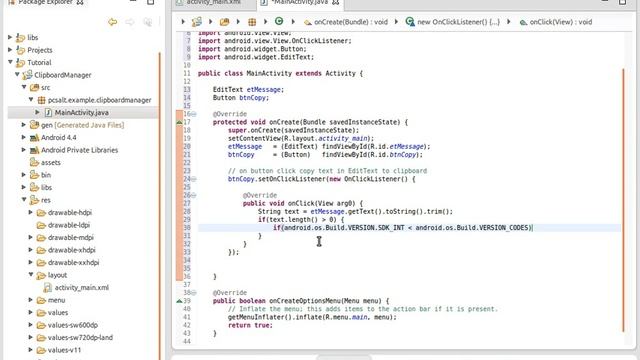The image size is (640, 360).
Task: Collapse the src folder node
Action: pos(24,87)
